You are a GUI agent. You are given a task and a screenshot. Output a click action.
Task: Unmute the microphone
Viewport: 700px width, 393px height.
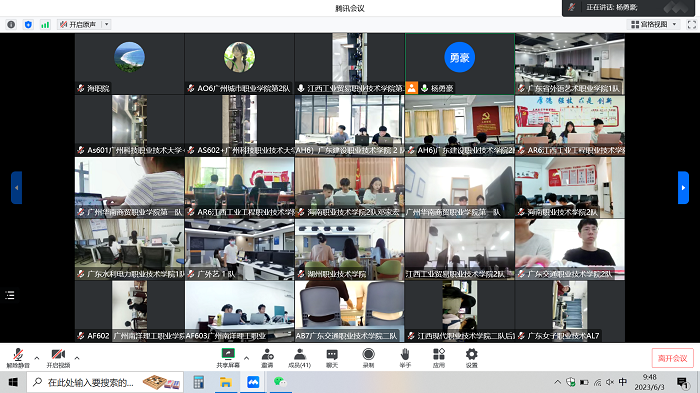[18, 358]
